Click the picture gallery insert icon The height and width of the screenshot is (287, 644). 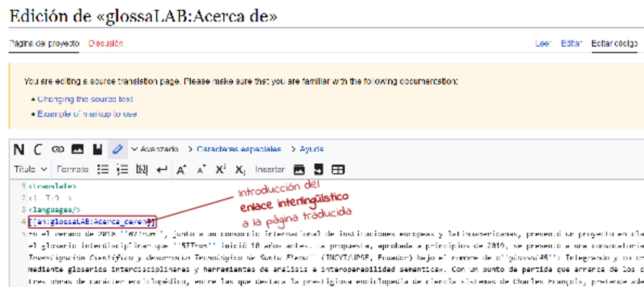point(299,169)
